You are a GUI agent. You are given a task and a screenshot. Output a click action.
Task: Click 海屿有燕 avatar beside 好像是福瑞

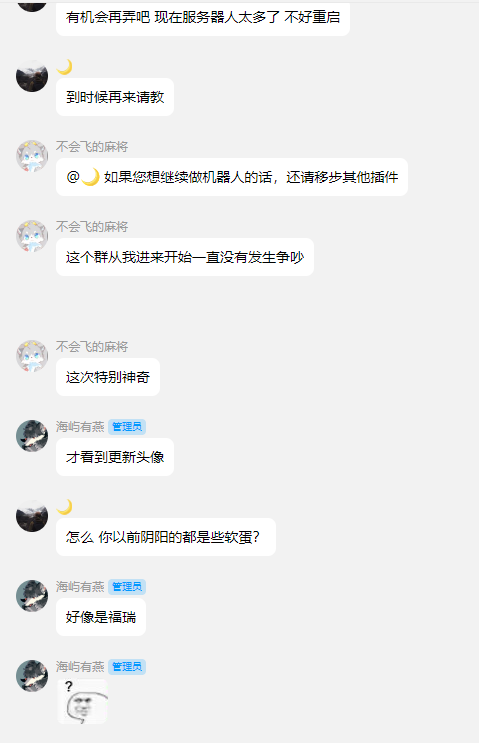click(32, 596)
